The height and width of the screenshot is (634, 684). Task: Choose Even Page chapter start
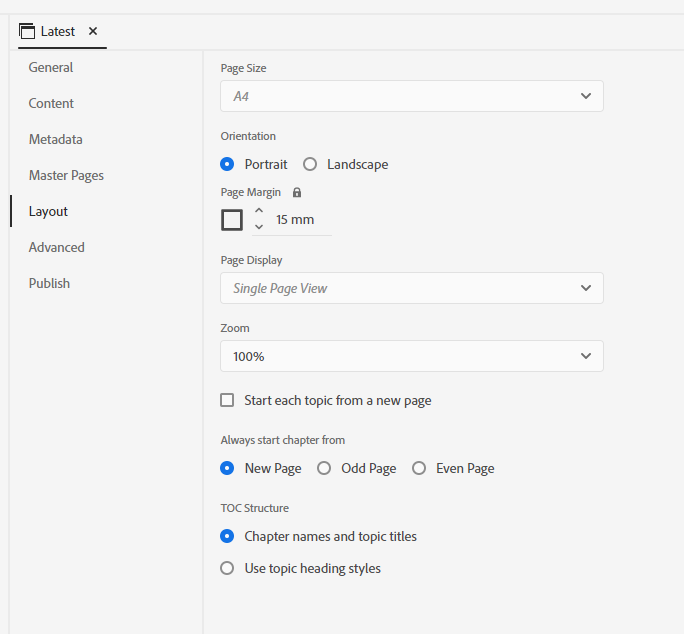pyautogui.click(x=419, y=468)
